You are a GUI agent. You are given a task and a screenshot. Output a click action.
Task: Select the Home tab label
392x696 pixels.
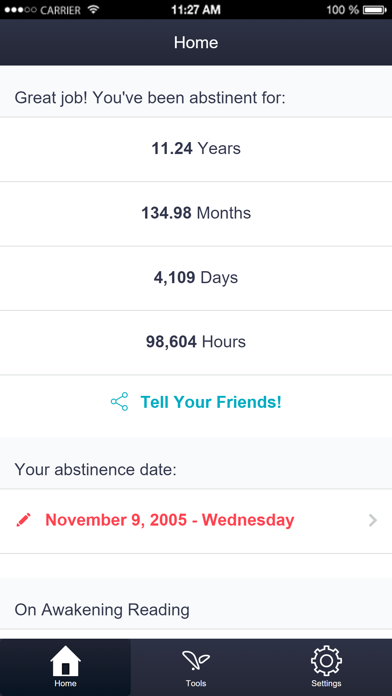coord(65,684)
